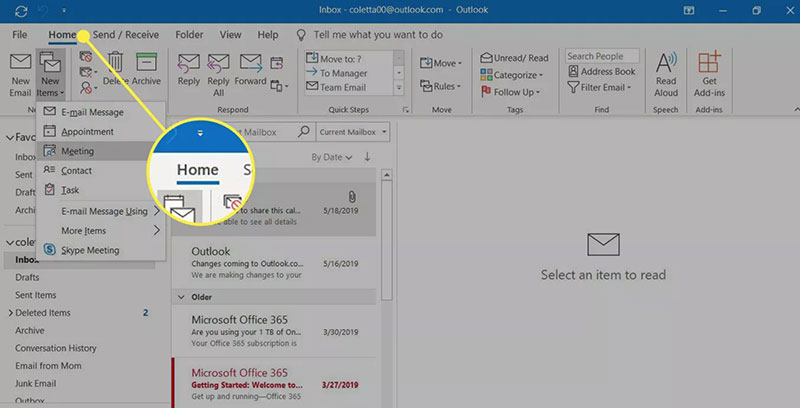
Task: Open the Rules dropdown
Action: click(x=441, y=86)
